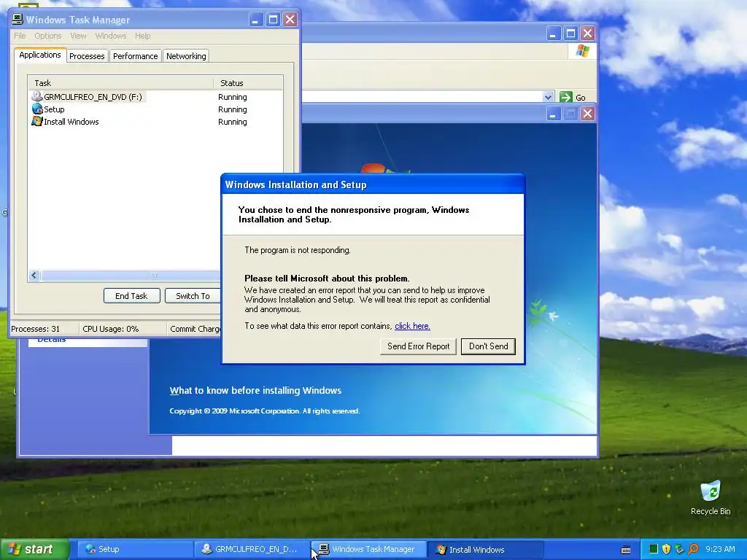Open Options menu in Task Manager
The image size is (747, 560).
(47, 36)
